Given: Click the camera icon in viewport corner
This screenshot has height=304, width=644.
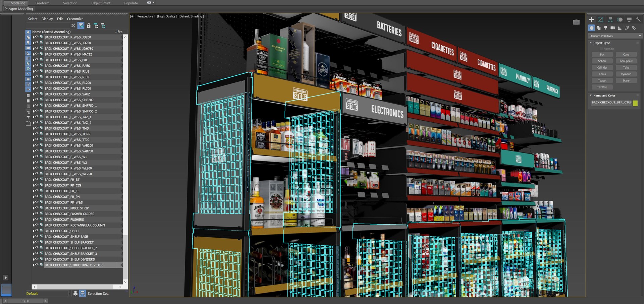Looking at the screenshot, I should coord(576,22).
